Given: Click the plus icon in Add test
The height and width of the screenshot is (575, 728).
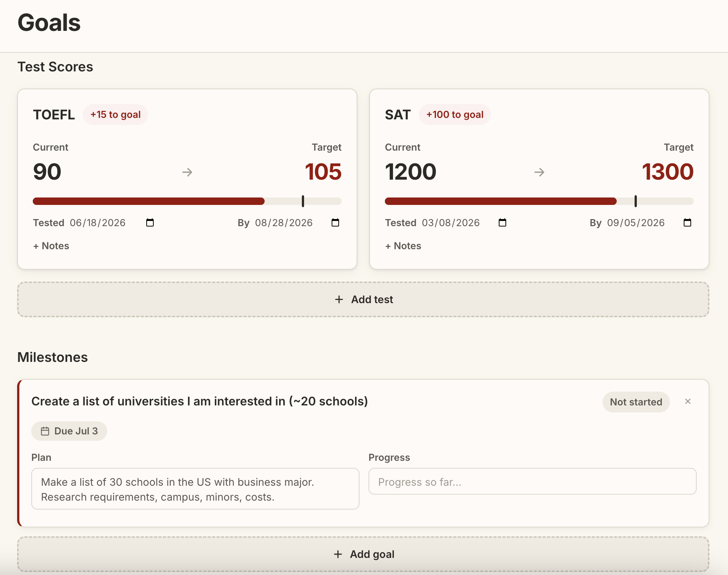Looking at the screenshot, I should pyautogui.click(x=339, y=299).
